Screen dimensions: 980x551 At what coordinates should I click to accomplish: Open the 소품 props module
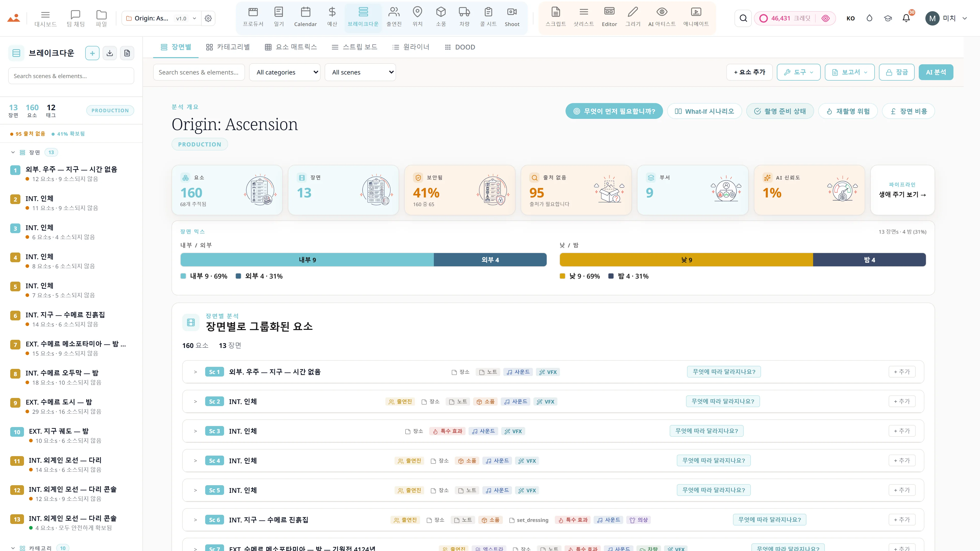tap(441, 18)
